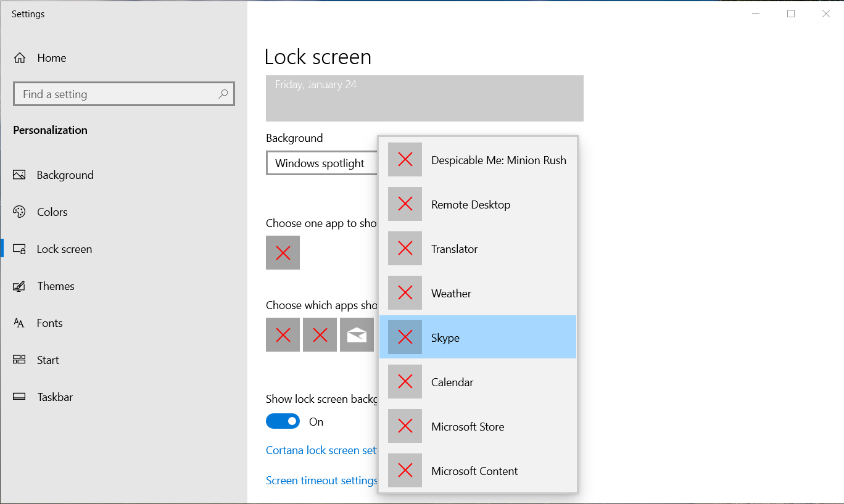The height and width of the screenshot is (504, 844).
Task: Click the Weather app icon
Action: point(405,293)
